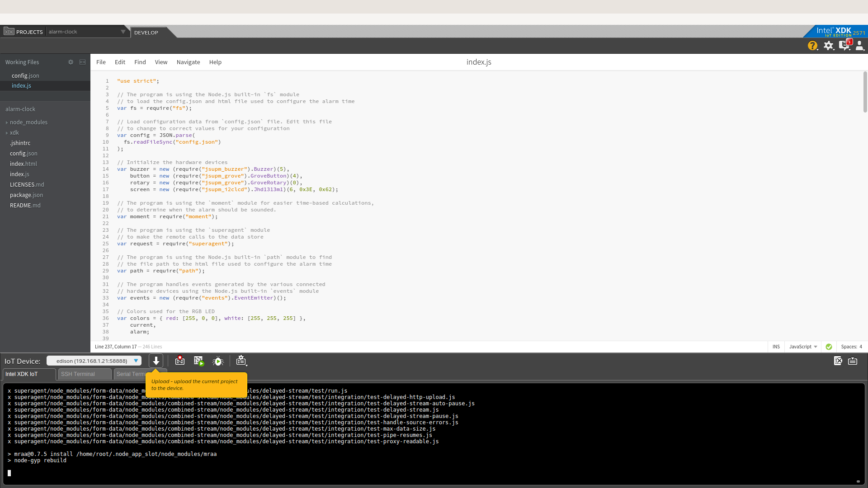Image resolution: width=868 pixels, height=488 pixels.
Task: Switch to the DEVELOP tab
Action: 146,33
